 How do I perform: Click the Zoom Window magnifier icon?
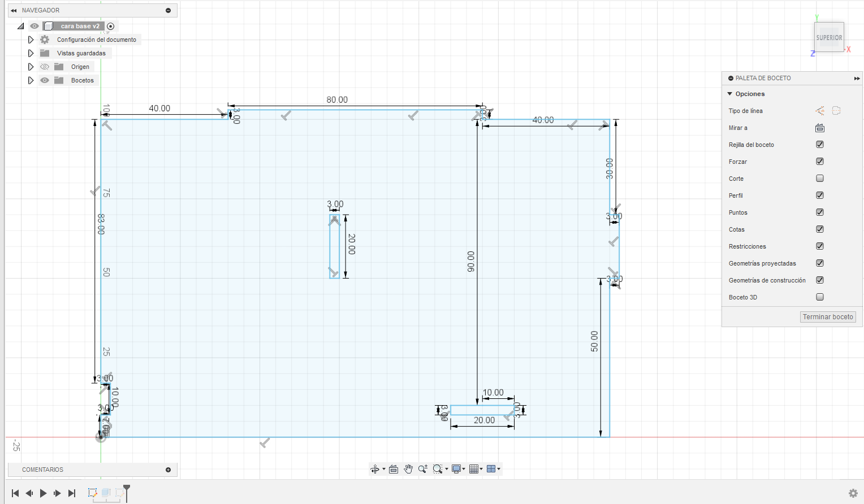437,469
